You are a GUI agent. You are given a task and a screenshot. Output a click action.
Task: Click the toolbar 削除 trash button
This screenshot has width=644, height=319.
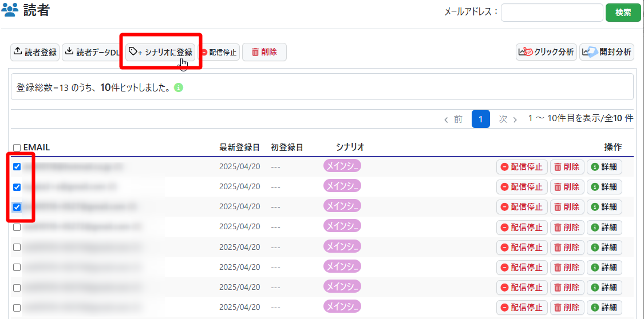pos(264,52)
